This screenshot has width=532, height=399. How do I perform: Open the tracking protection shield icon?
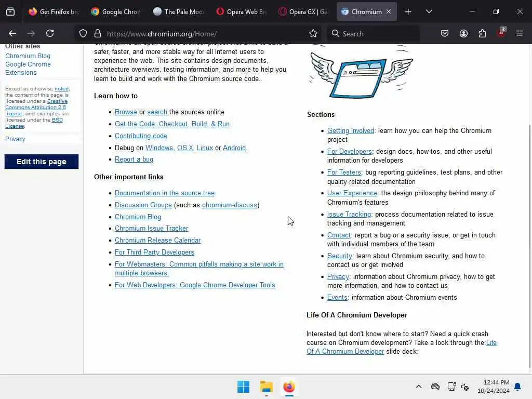(x=83, y=34)
